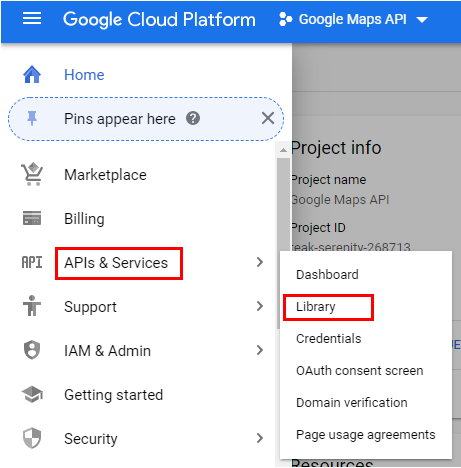Select APIs & Services menu entry

pyautogui.click(x=116, y=263)
